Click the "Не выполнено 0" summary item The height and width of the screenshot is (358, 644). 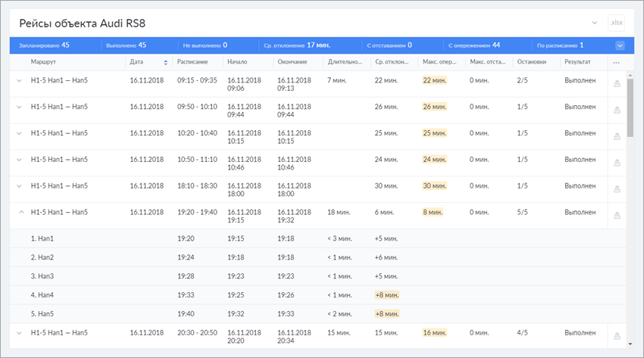(205, 45)
